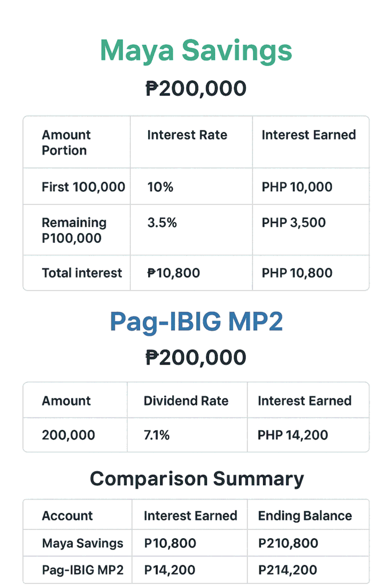Select the 10% interest rate cell

tap(160, 187)
